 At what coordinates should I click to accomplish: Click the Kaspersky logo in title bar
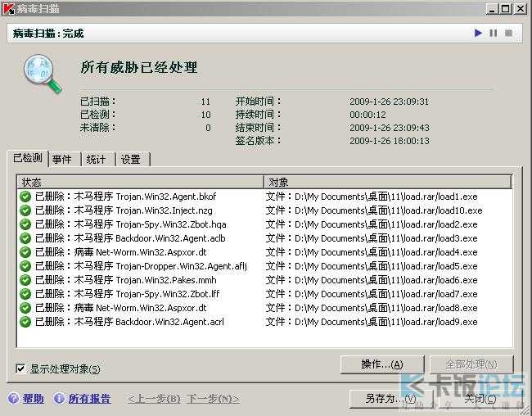point(8,8)
